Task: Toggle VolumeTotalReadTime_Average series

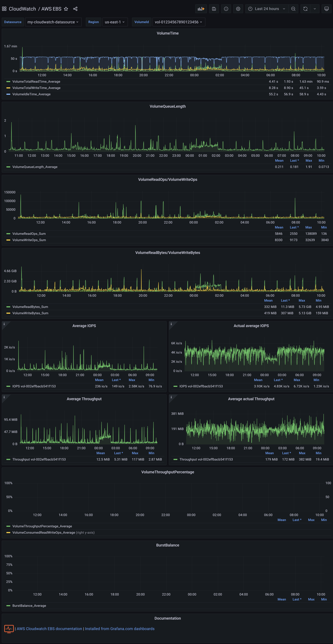Action: tap(36, 81)
